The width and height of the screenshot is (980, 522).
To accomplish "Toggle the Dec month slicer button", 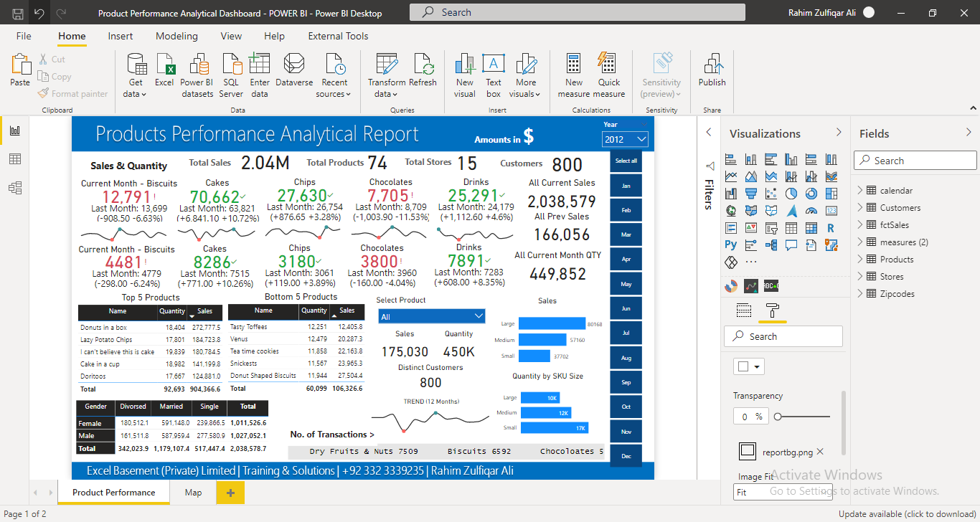I will tap(626, 455).
